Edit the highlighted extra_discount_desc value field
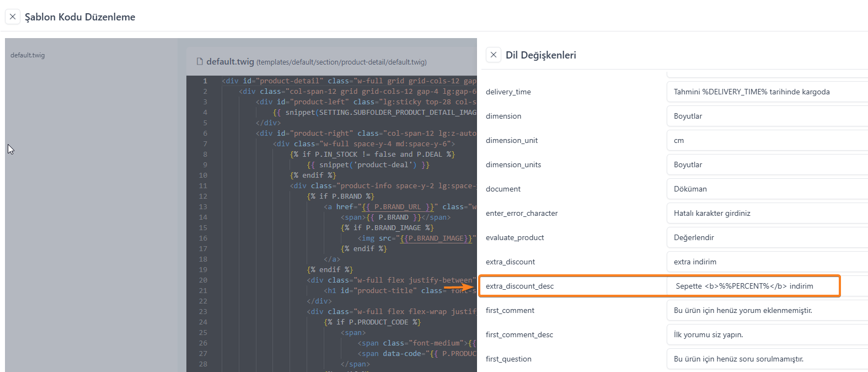 [753, 286]
